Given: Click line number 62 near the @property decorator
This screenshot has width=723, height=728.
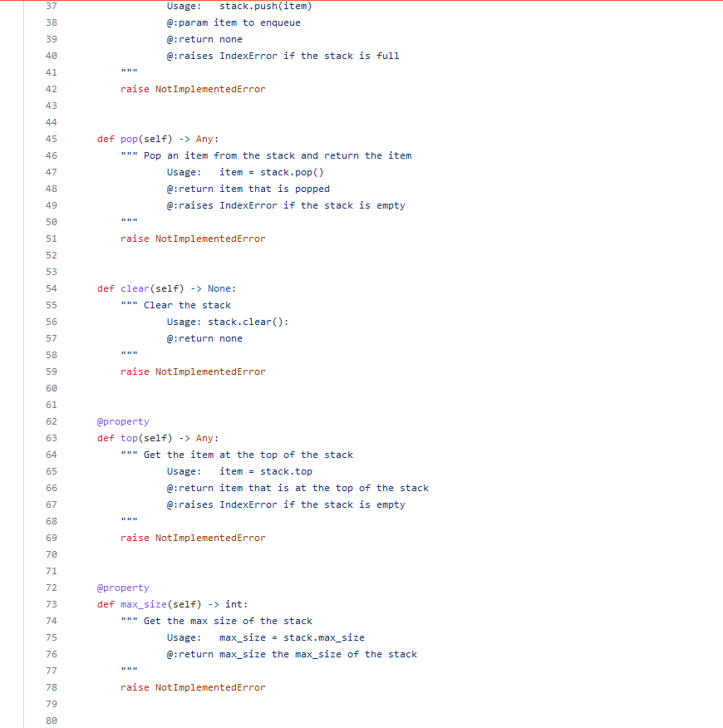Looking at the screenshot, I should pyautogui.click(x=51, y=421).
